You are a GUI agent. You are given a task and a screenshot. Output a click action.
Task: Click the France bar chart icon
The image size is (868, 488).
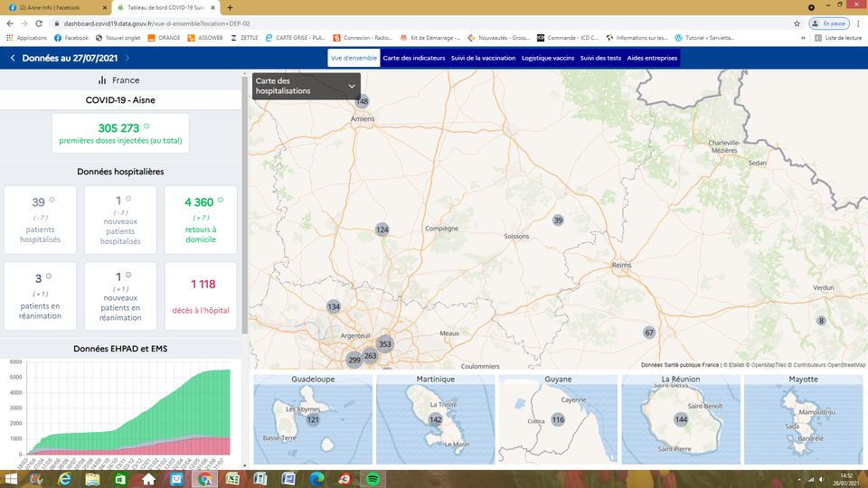pyautogui.click(x=103, y=80)
